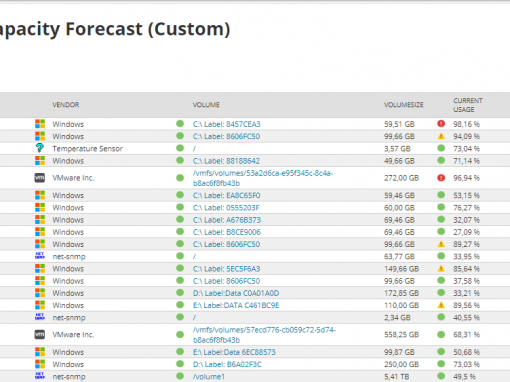
Task: Sort by the CURRENT USAGE column header
Action: (468, 105)
